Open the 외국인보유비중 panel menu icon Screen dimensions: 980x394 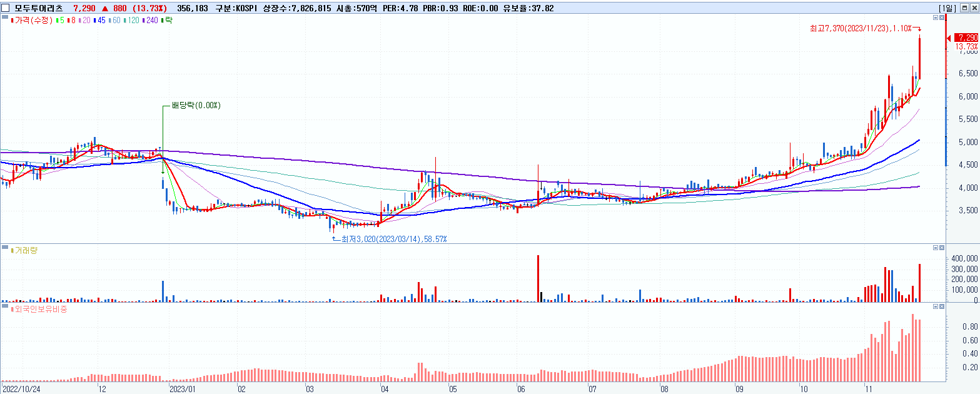pos(5,306)
